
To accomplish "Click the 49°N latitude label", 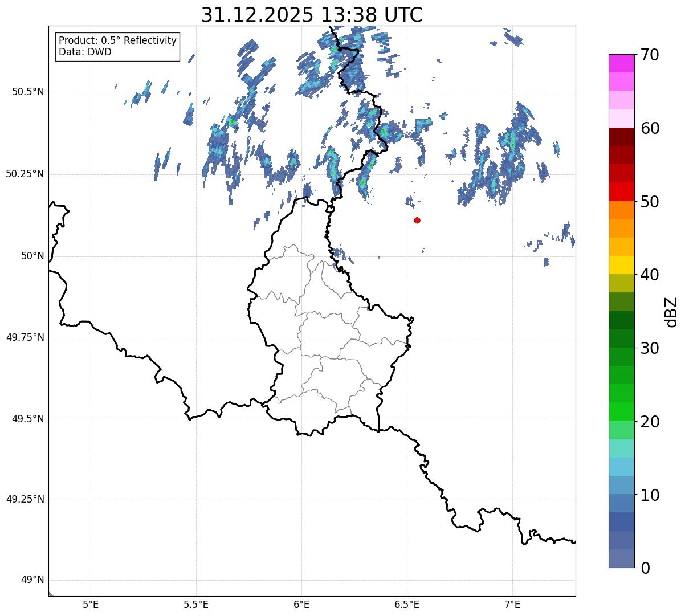I will [x=32, y=580].
